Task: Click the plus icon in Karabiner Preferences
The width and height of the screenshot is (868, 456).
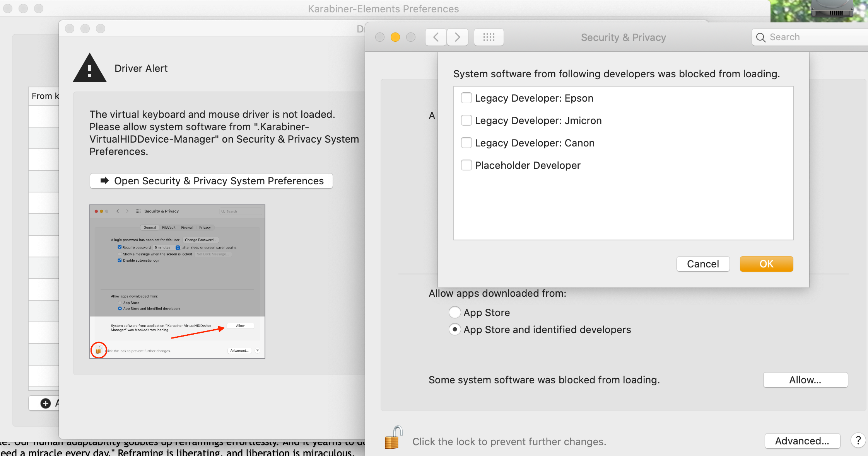Action: pyautogui.click(x=46, y=403)
